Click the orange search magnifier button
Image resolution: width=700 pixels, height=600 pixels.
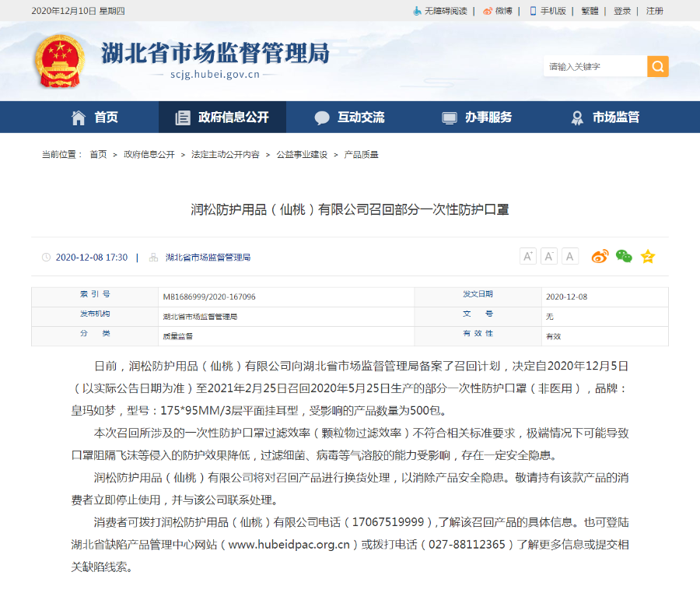657,67
